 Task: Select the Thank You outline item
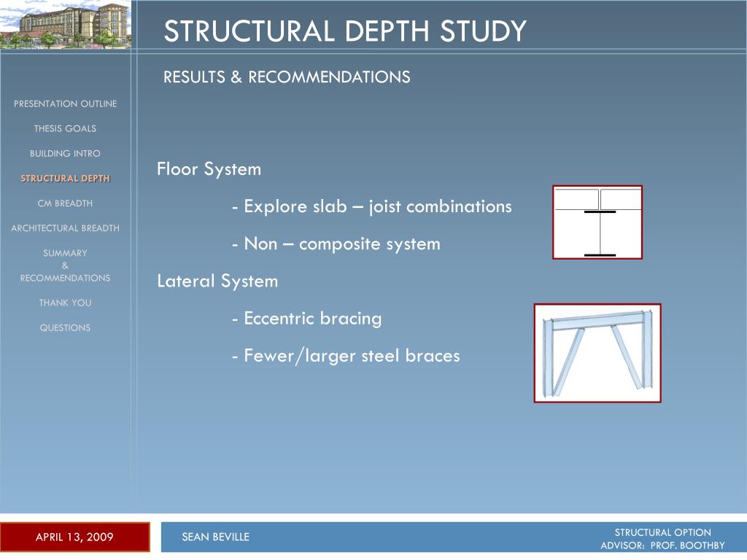[65, 303]
